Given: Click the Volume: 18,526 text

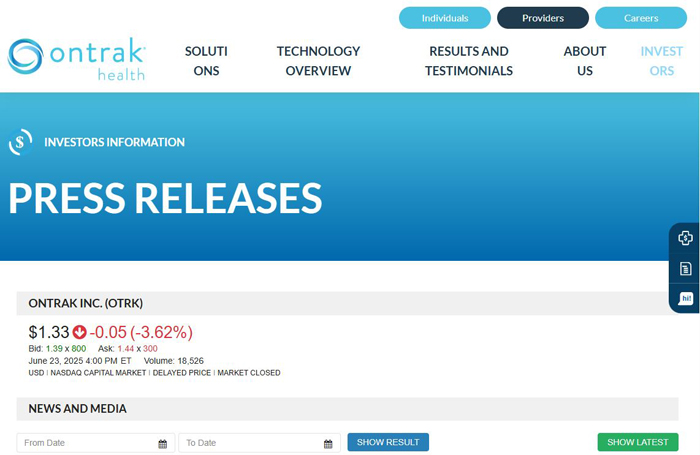Looking at the screenshot, I should pos(174,361).
